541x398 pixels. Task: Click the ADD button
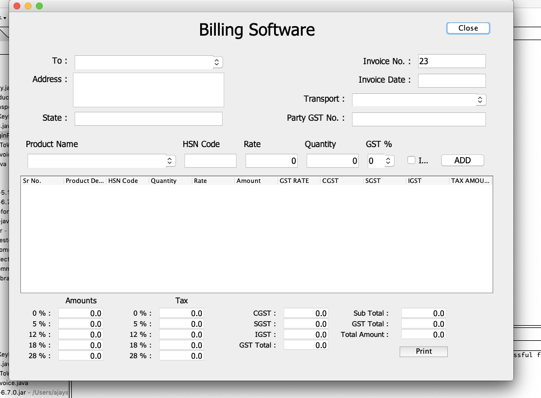click(x=462, y=160)
